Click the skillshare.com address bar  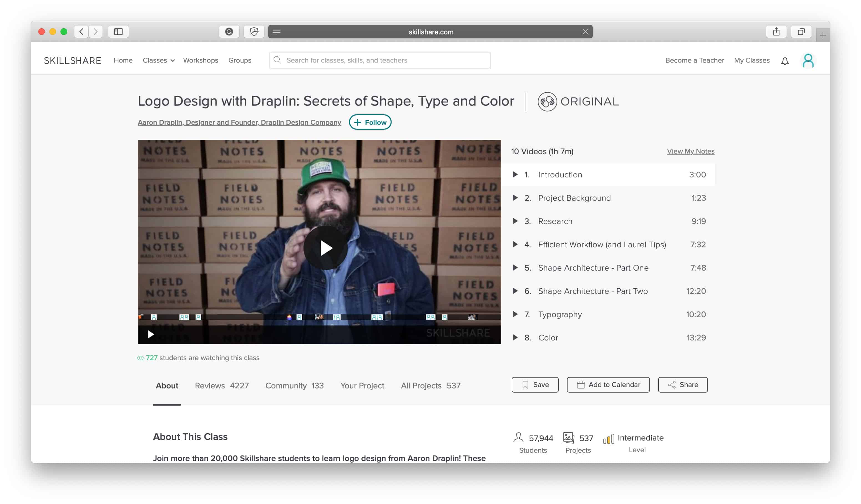click(x=430, y=32)
